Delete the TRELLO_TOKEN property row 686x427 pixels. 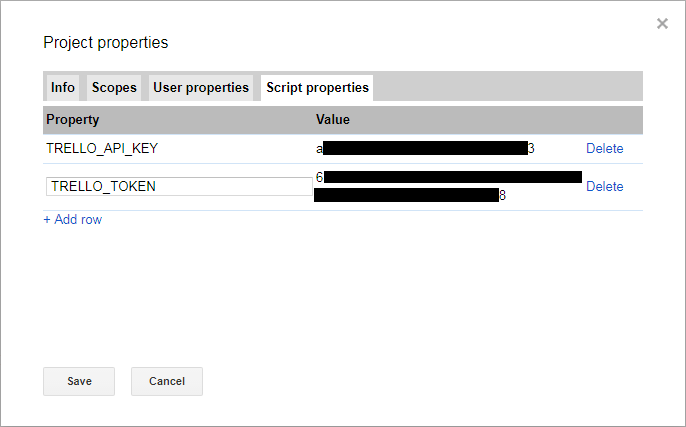[x=604, y=187]
